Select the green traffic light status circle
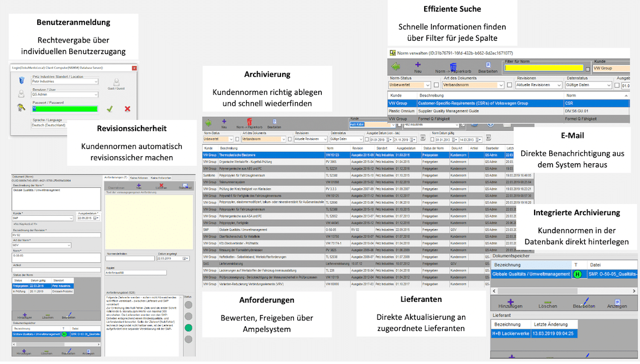 point(188,328)
